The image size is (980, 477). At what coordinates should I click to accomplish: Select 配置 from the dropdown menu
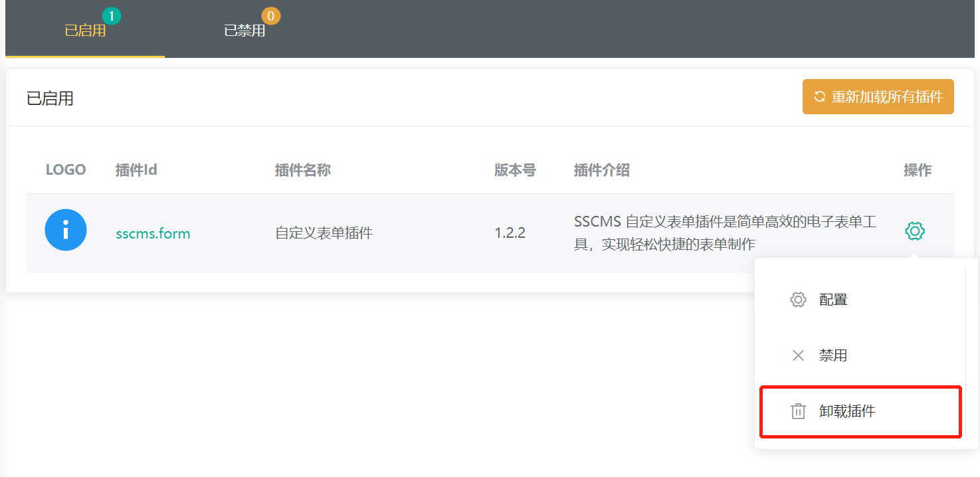[x=833, y=300]
